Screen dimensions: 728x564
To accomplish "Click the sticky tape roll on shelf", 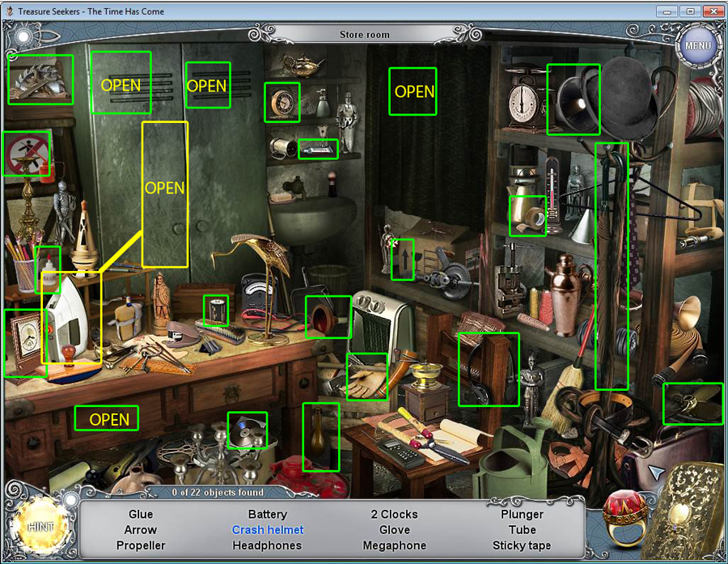I will click(527, 215).
